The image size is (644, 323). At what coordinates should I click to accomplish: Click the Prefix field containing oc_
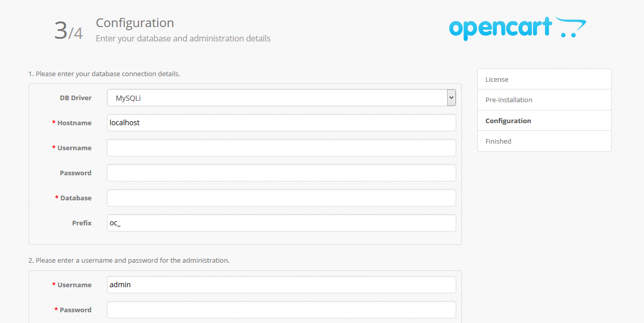point(281,223)
